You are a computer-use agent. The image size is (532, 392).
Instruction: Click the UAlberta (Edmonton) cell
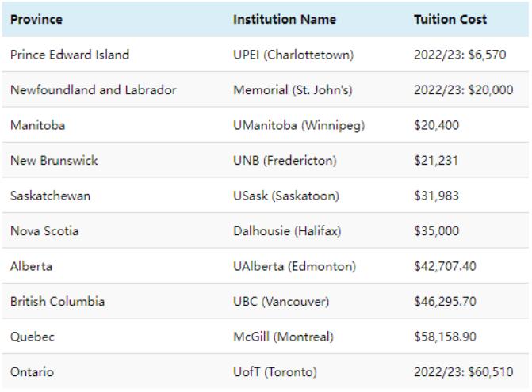click(x=294, y=266)
